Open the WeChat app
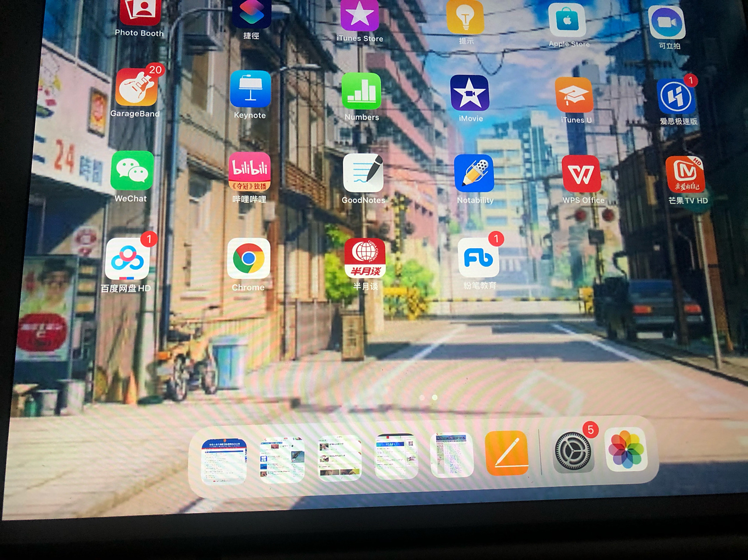The height and width of the screenshot is (560, 748). [x=131, y=174]
